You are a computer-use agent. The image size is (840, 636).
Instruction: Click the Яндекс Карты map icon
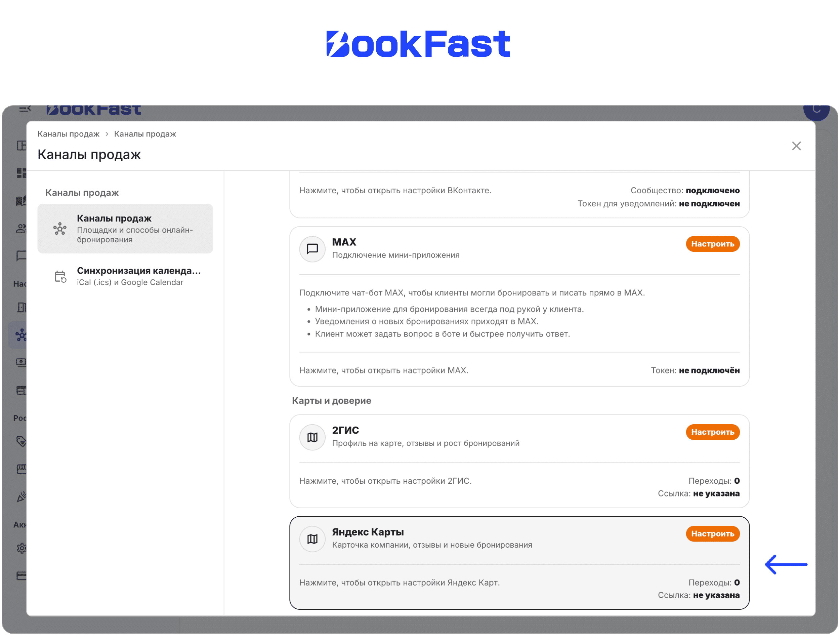(312, 539)
